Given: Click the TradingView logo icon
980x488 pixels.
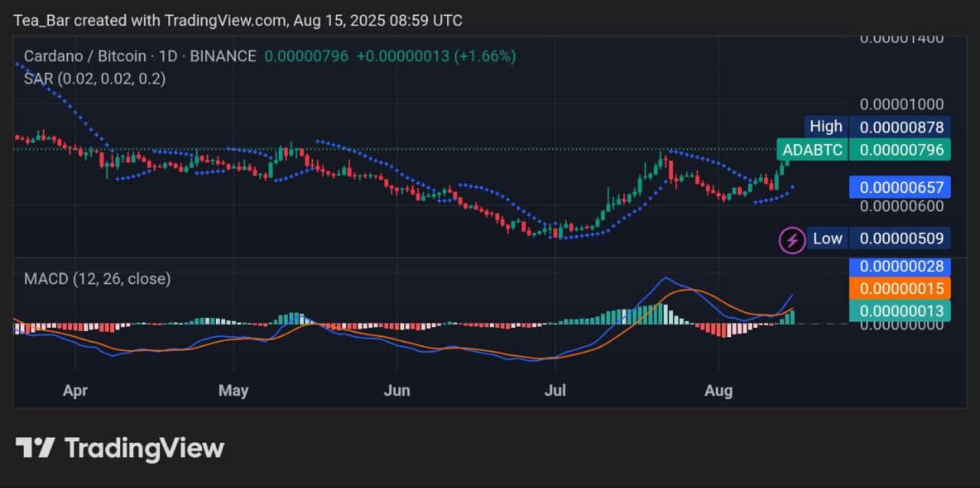Looking at the screenshot, I should pos(36,448).
